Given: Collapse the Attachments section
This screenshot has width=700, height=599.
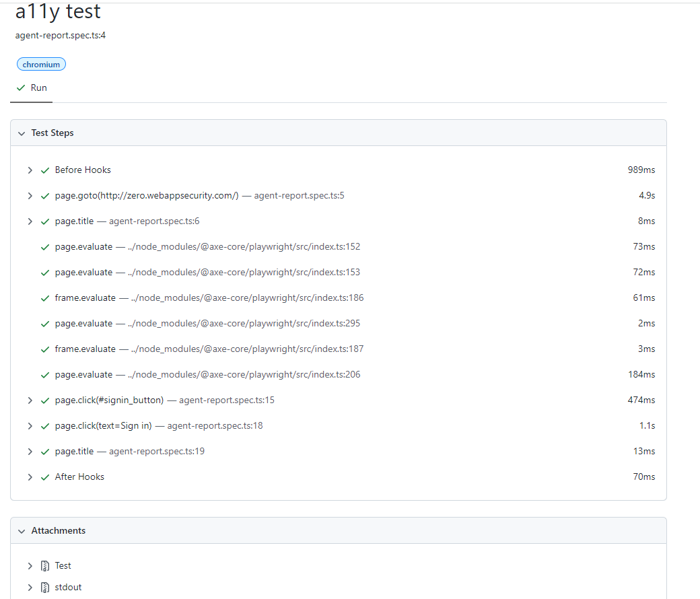Looking at the screenshot, I should 22,530.
